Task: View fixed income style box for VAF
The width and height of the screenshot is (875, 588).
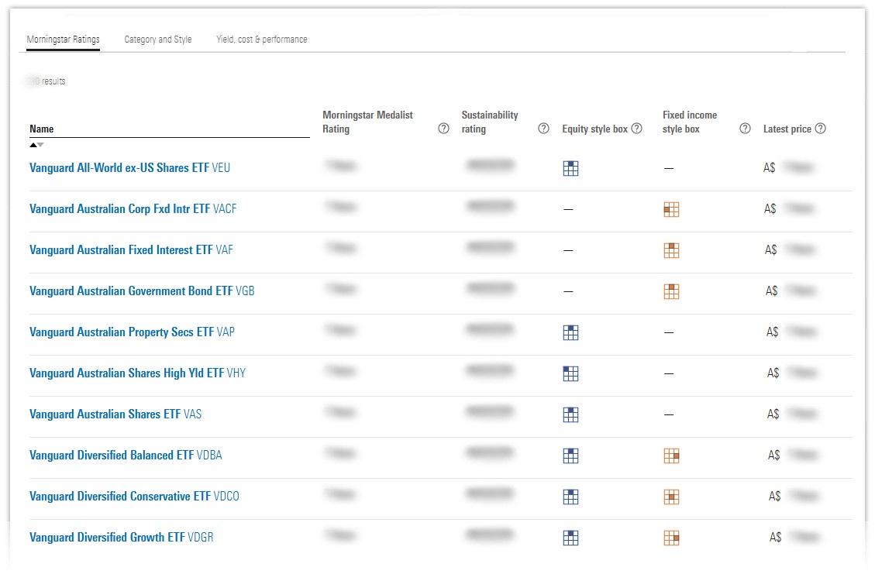Action: click(671, 250)
